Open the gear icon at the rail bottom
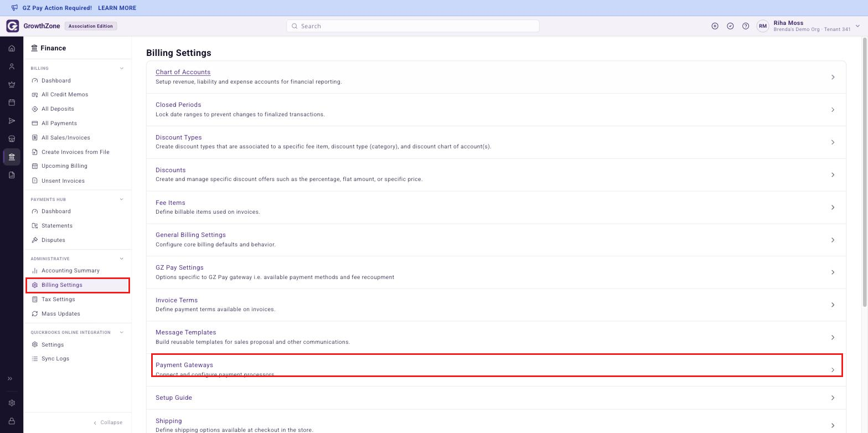The image size is (868, 433). pyautogui.click(x=12, y=403)
